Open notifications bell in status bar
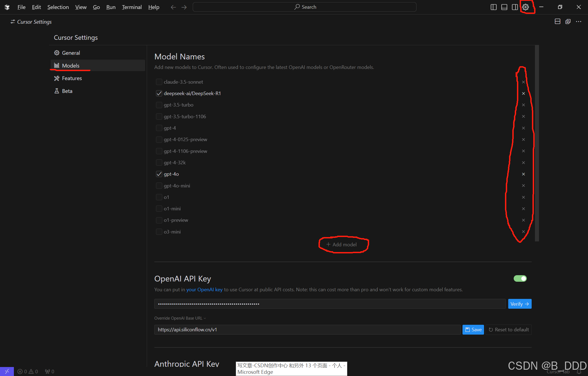 click(x=579, y=371)
